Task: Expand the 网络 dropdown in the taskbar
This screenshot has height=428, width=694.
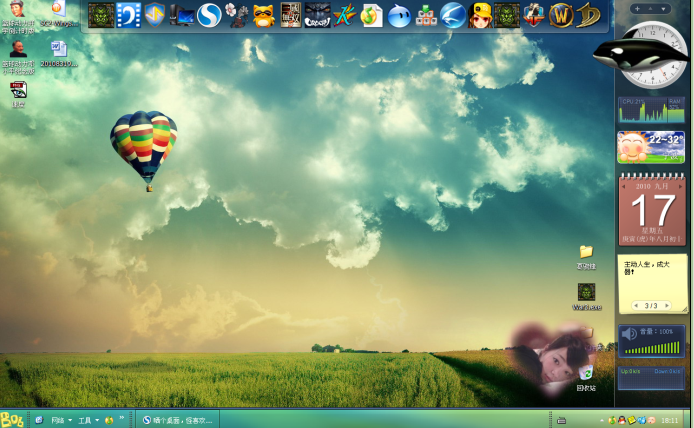Action: pyautogui.click(x=60, y=420)
